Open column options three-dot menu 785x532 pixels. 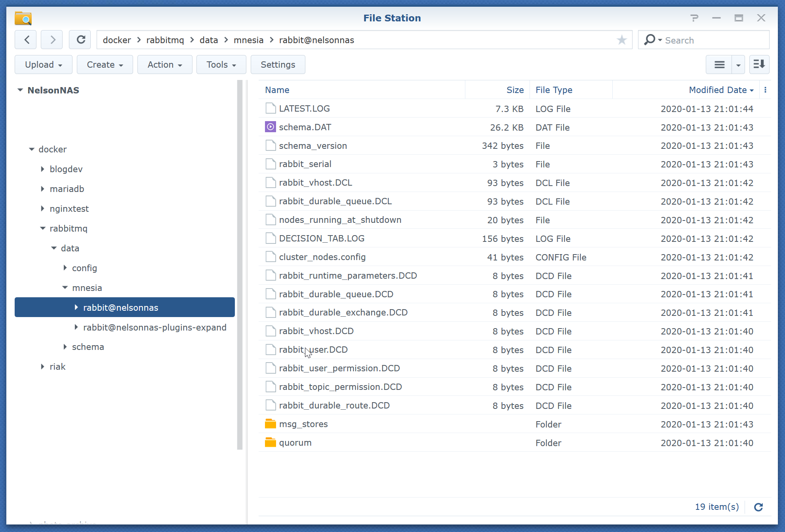click(x=765, y=90)
